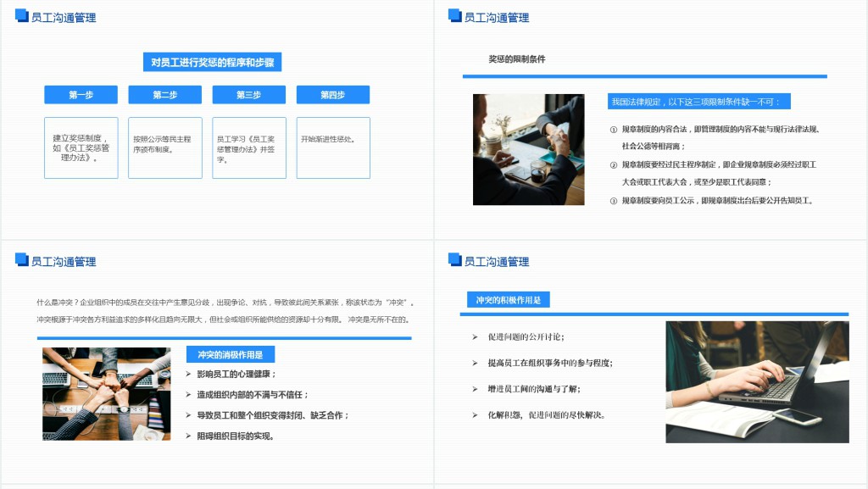The width and height of the screenshot is (868, 489).
Task: Click the arrow bullet beside 影响员工的心理健康
Action: coord(188,374)
